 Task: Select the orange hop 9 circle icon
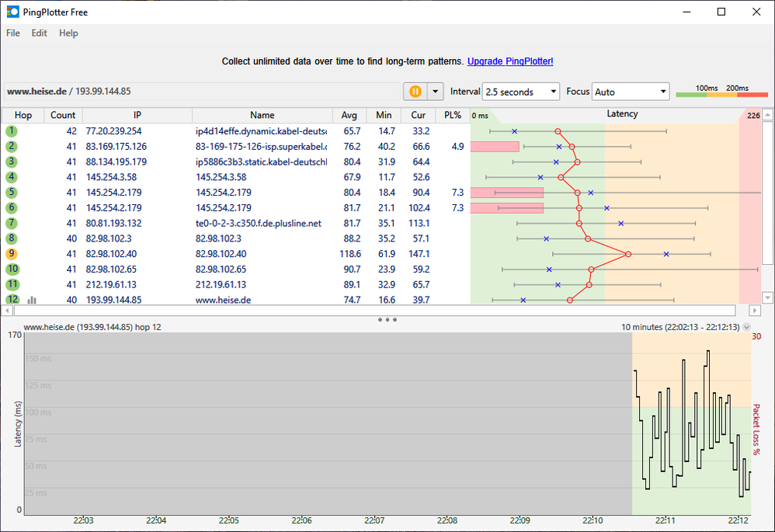12,254
